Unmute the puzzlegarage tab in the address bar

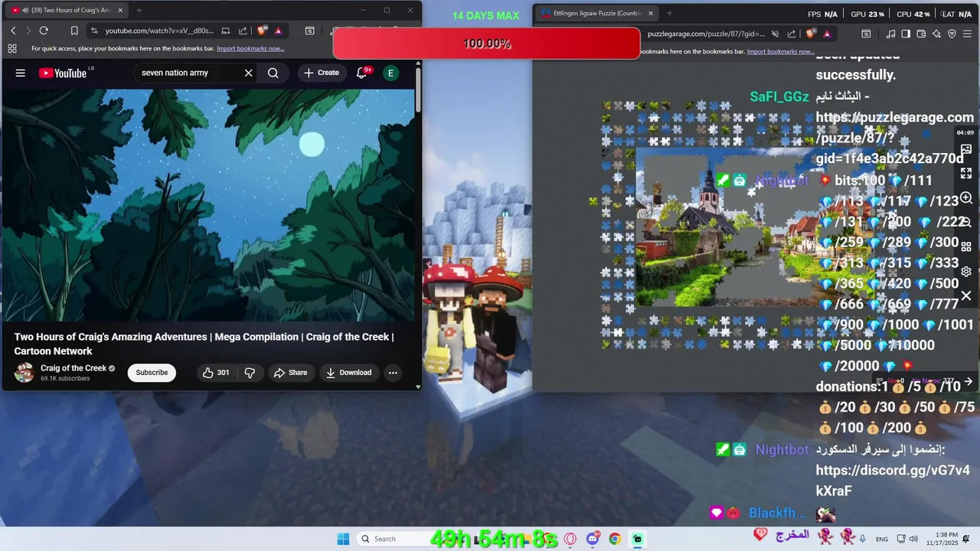click(x=775, y=34)
